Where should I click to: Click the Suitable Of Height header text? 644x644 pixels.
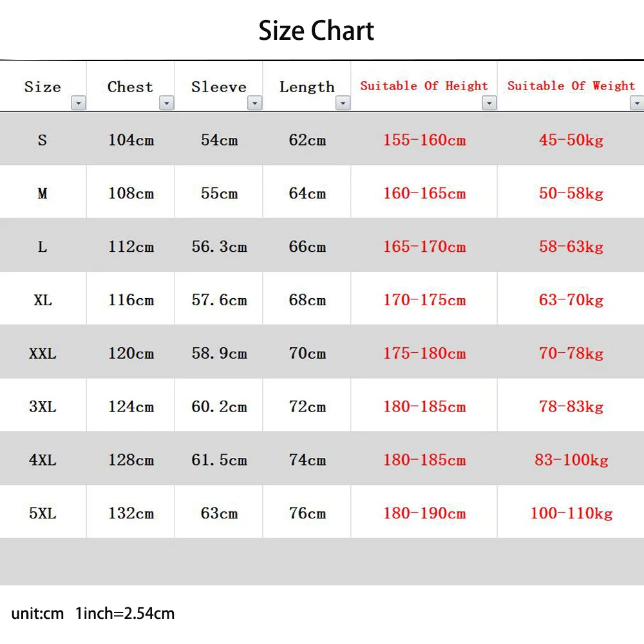tap(424, 86)
